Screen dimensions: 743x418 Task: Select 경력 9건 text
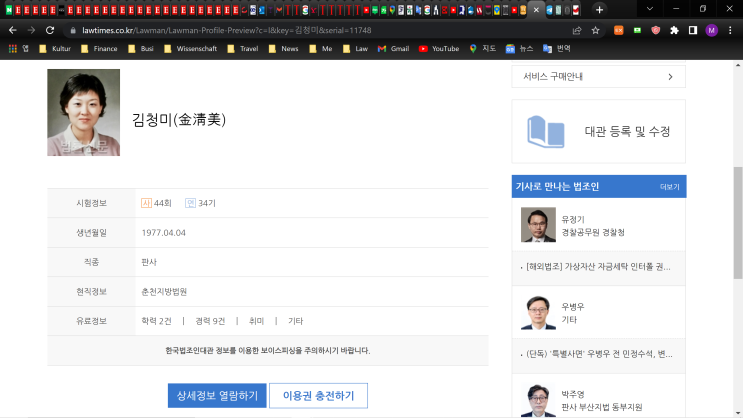210,321
